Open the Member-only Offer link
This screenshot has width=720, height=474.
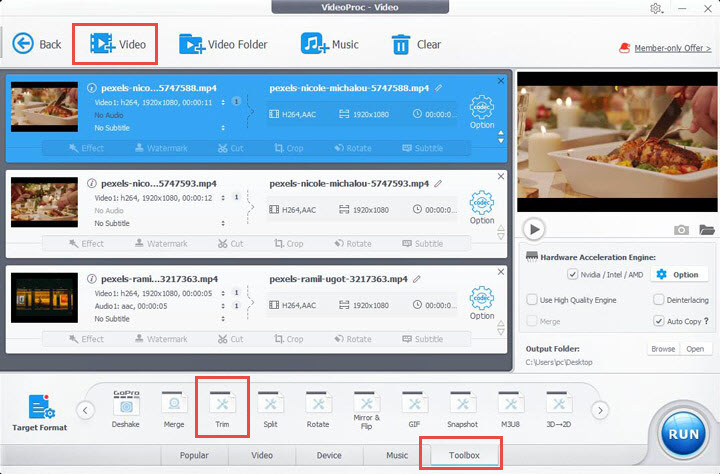[x=672, y=48]
